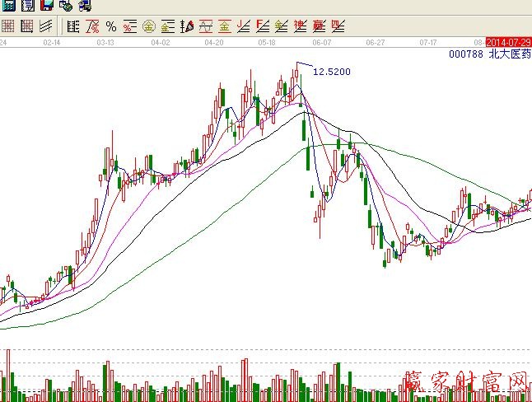Open the notepad document icon
Screen dimensions: 532x402
tap(27, 6)
